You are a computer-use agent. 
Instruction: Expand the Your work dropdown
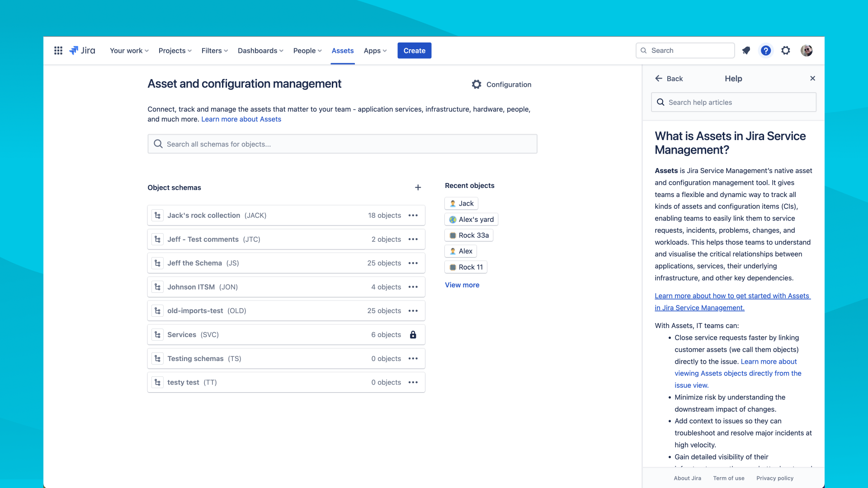click(129, 51)
